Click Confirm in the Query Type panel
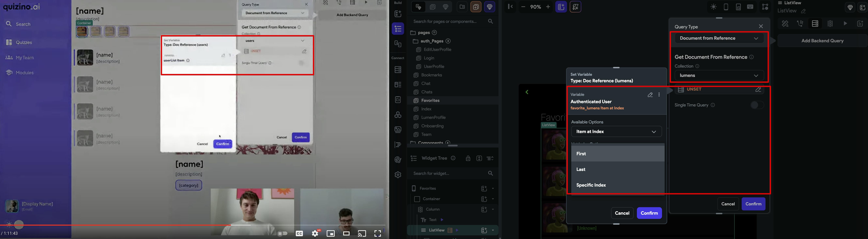 coord(753,204)
